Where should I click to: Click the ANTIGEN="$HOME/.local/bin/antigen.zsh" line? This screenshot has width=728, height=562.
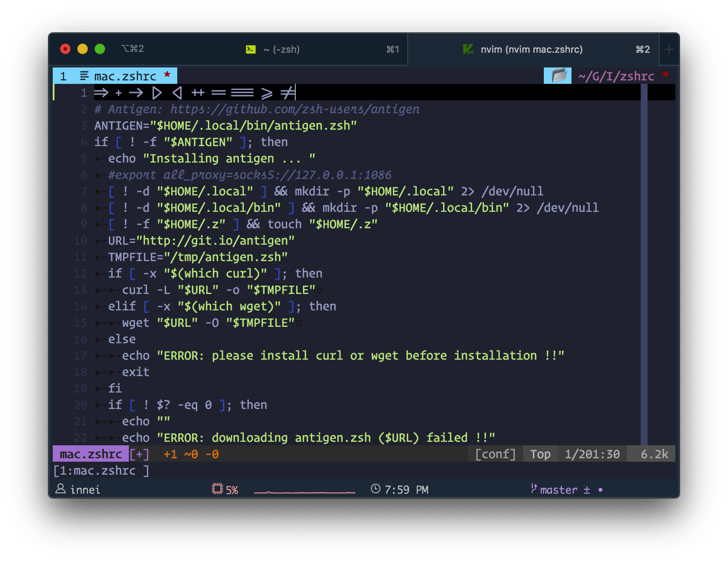(226, 126)
